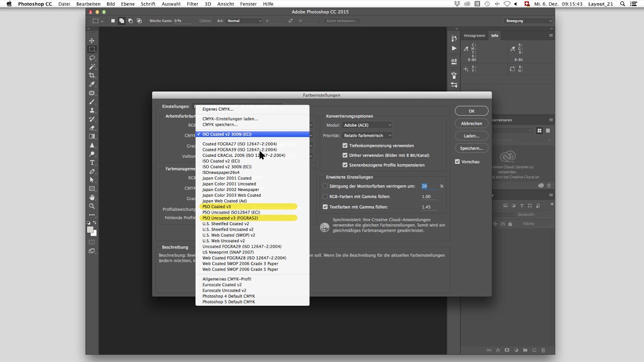Click the Creative Cloud sync icon in Libraries

(x=541, y=186)
